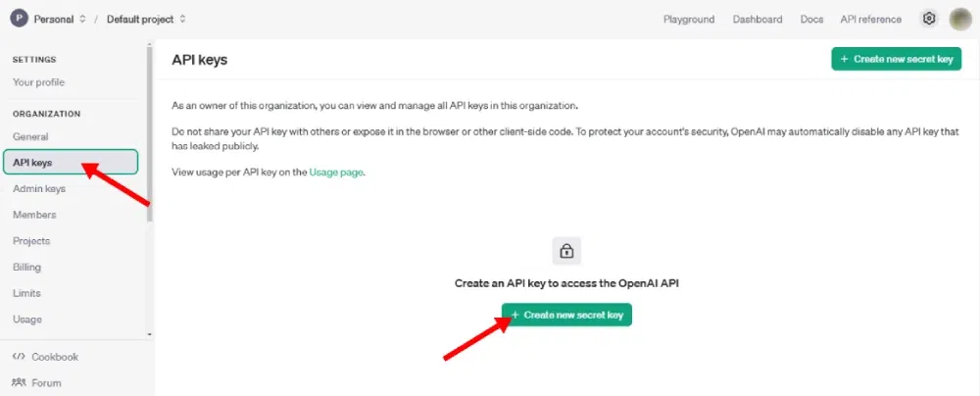Go to the Dashboard tab
980x396 pixels.
click(x=758, y=20)
